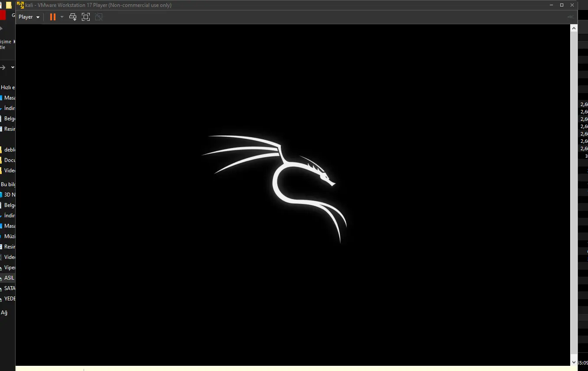588x371 pixels.
Task: Select 'YEDE' drive in Explorer sidebar
Action: pyautogui.click(x=8, y=299)
